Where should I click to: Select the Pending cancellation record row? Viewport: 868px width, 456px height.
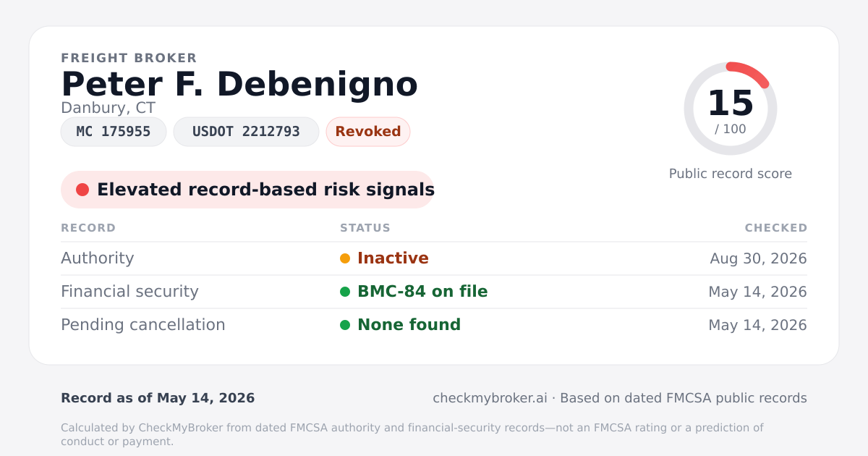coord(434,325)
